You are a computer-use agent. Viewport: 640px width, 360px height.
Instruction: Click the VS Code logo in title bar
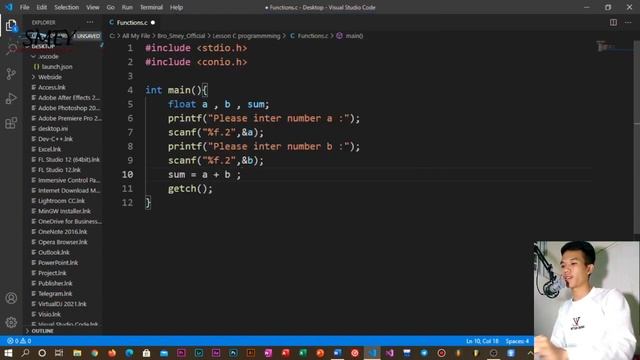9,7
